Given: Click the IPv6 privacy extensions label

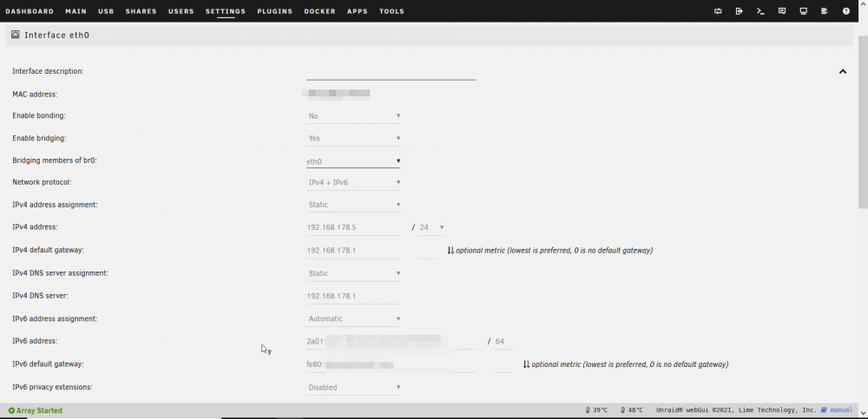Looking at the screenshot, I should pos(52,387).
